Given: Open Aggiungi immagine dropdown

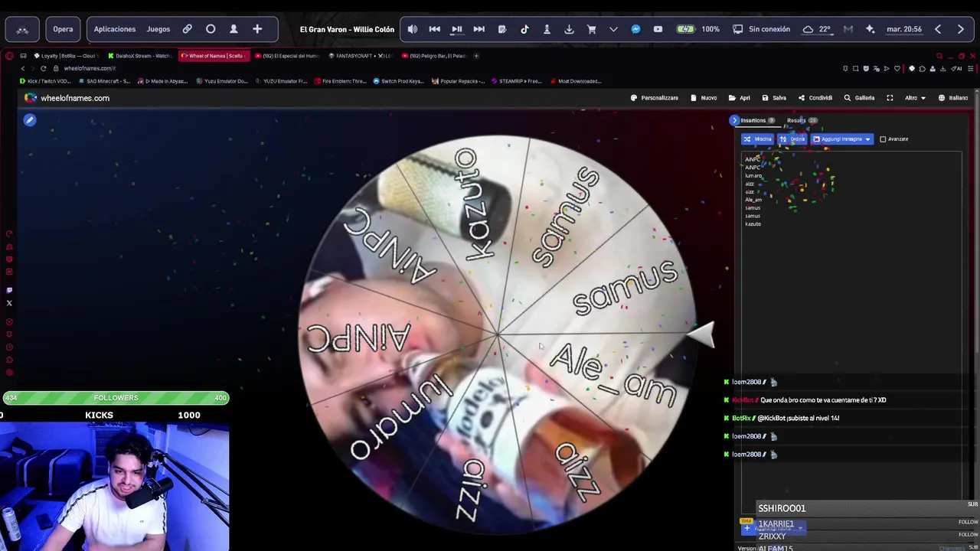Looking at the screenshot, I should click(841, 139).
